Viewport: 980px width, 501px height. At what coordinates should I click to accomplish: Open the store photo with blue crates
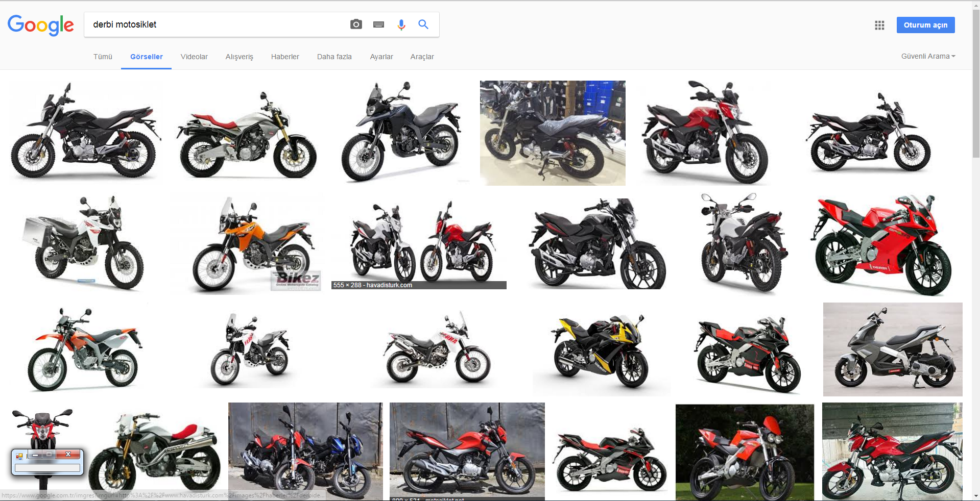pos(553,133)
